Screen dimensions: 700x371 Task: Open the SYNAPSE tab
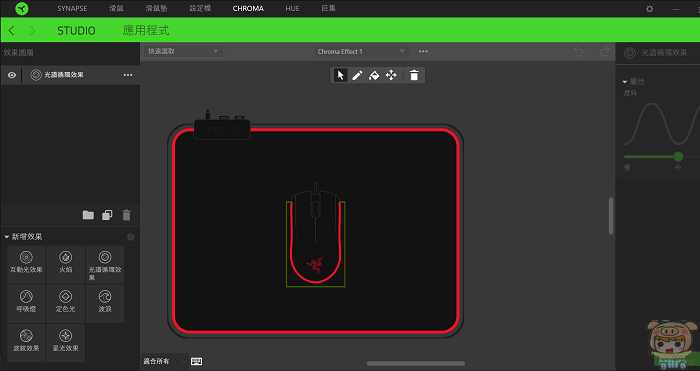(x=72, y=8)
